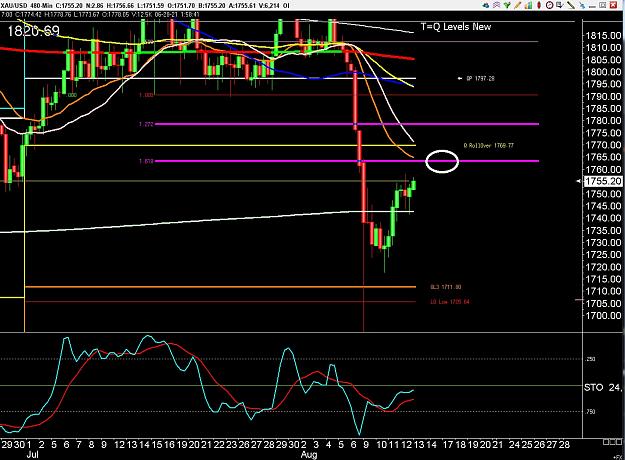
Task: Close the chart window
Action: pyautogui.click(x=613, y=5)
